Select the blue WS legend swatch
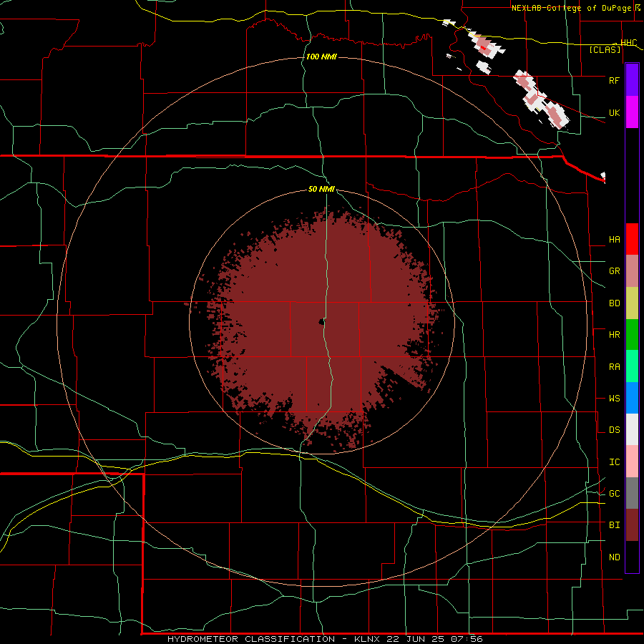 (x=632, y=398)
